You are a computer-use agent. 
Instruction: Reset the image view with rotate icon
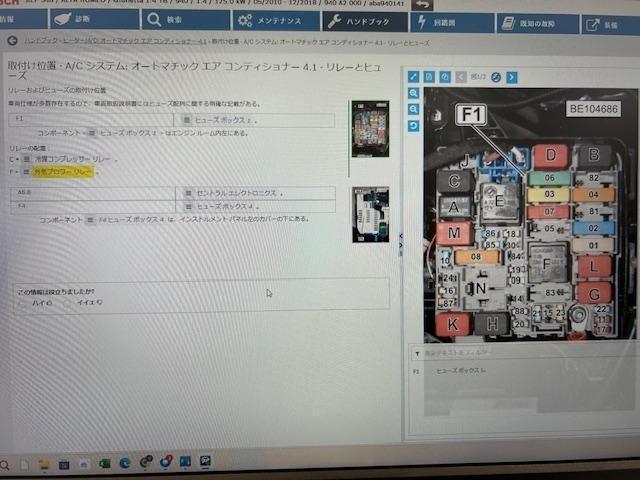pyautogui.click(x=414, y=126)
